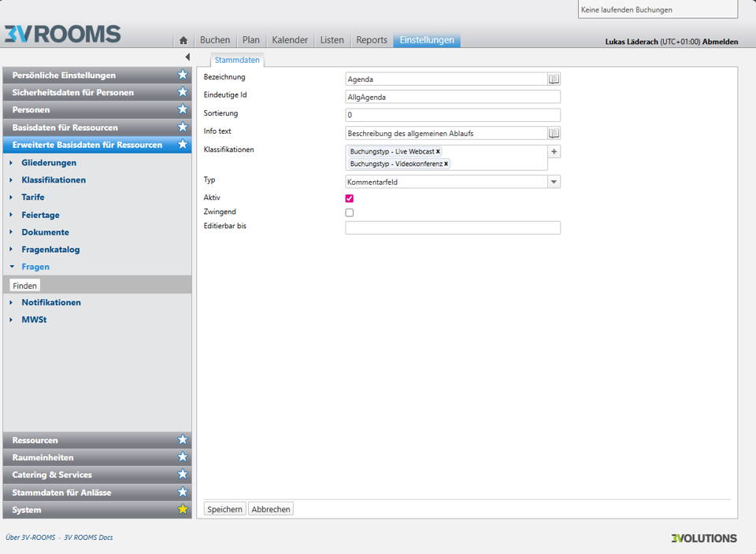Collapse the Fragen tree node
This screenshot has width=756, height=554.
(12, 267)
